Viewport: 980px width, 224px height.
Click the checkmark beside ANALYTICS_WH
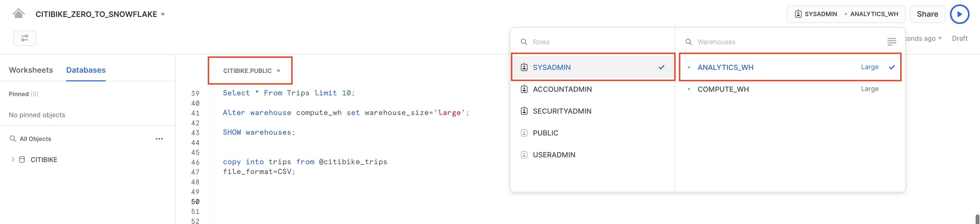(892, 67)
